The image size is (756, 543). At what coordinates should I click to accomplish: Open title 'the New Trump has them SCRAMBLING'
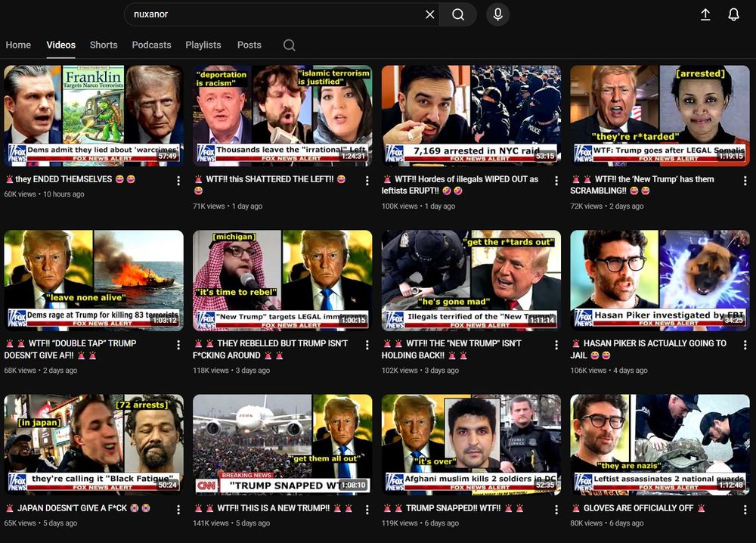point(643,185)
